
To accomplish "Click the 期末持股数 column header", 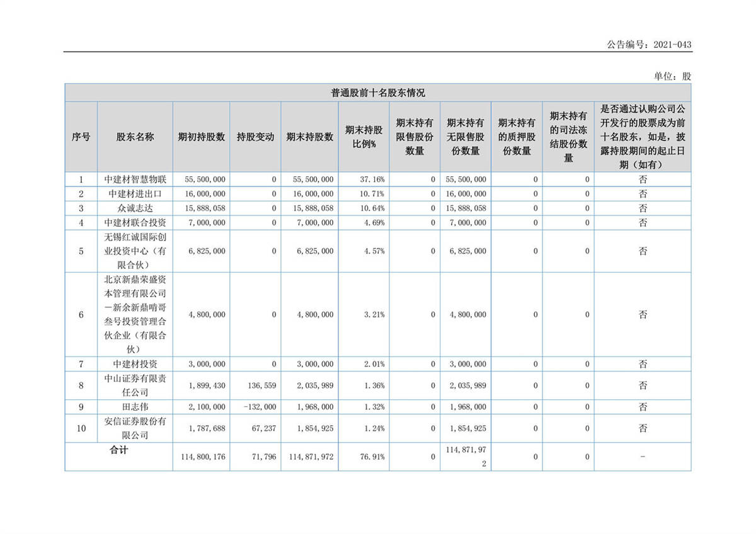I will tap(309, 137).
